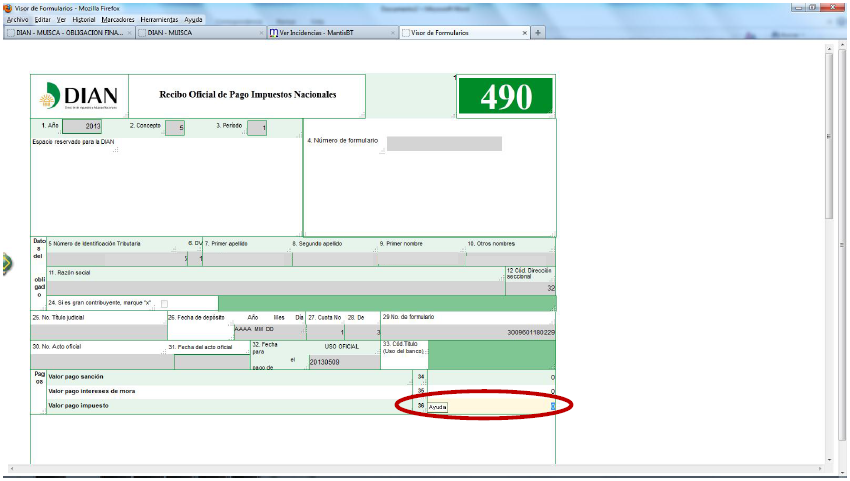Switch to Ver Incidencias - MantisBT tab
850x481 pixels.
332,33
